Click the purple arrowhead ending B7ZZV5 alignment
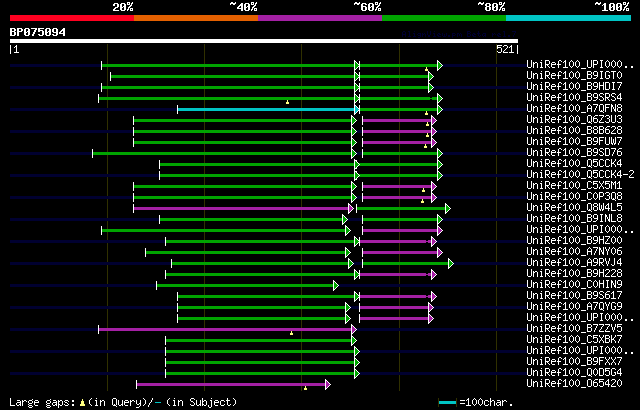This screenshot has height=410, width=640. [354, 330]
